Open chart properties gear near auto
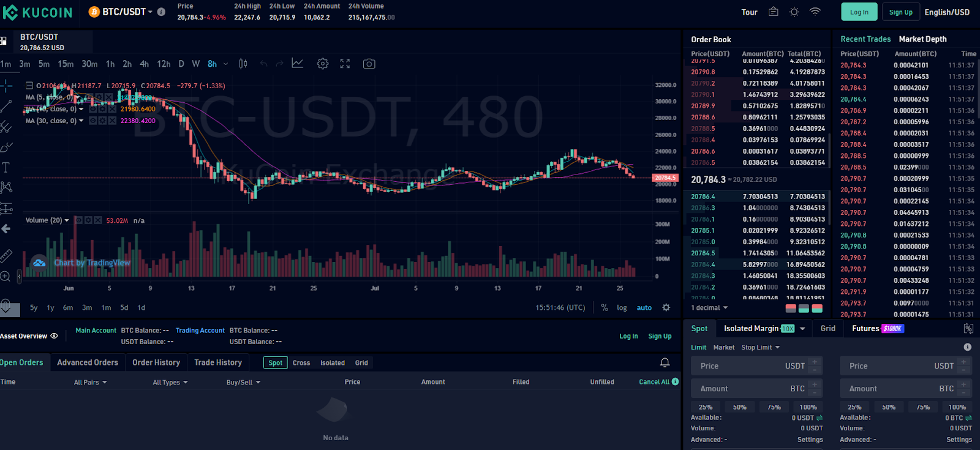This screenshot has height=450, width=980. pos(666,307)
